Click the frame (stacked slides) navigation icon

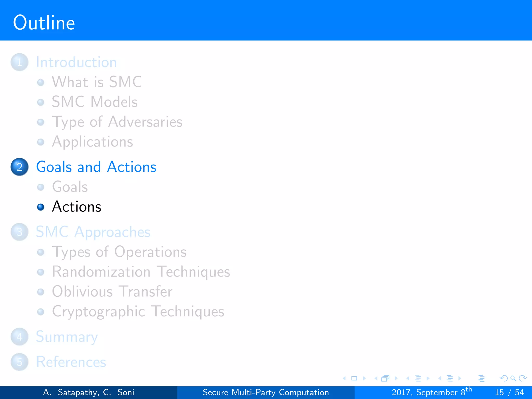tap(385, 378)
